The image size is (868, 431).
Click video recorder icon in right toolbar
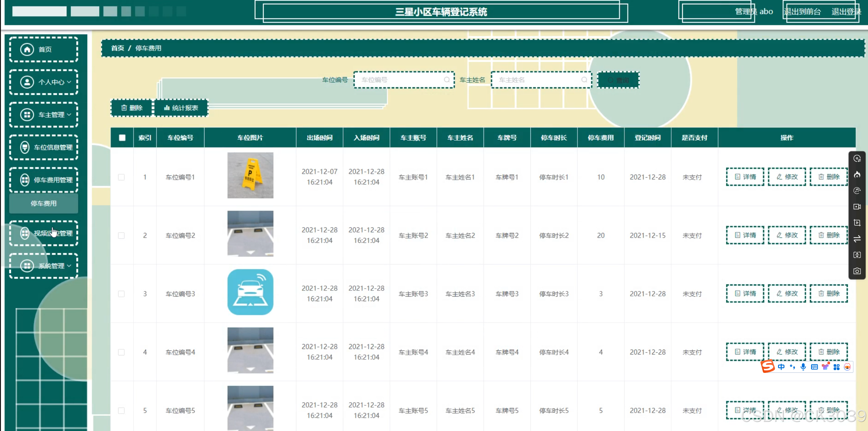[857, 207]
